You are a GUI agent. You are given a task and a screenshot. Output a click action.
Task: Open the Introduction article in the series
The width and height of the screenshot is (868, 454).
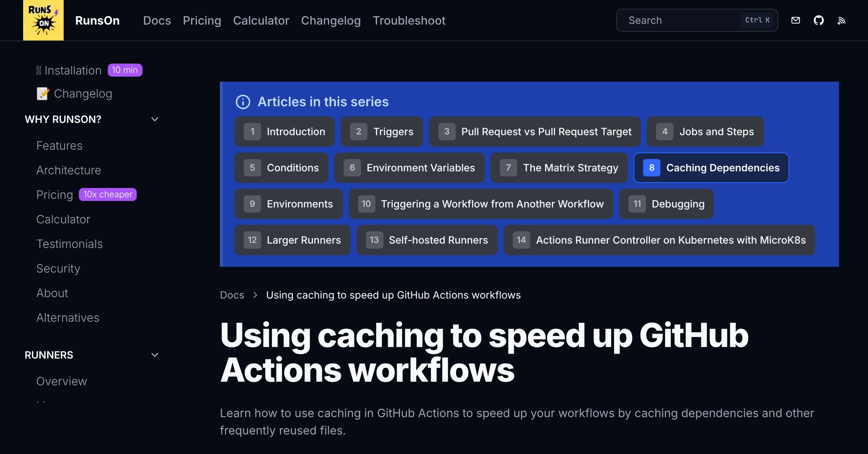coord(285,132)
